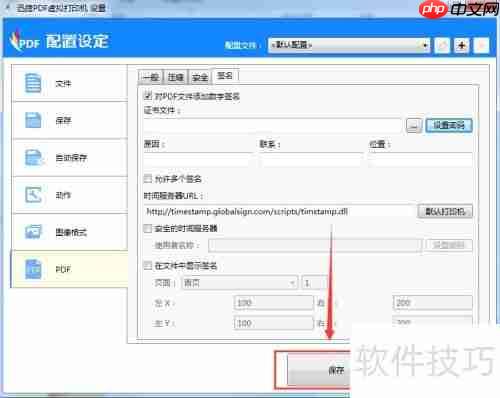500x398 pixels.
Task: Enable 在文件中显示签名 checkbox
Action: pos(147,266)
